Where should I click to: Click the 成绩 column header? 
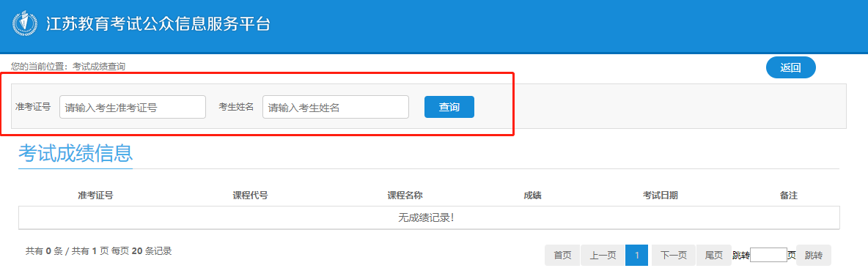pos(532,196)
